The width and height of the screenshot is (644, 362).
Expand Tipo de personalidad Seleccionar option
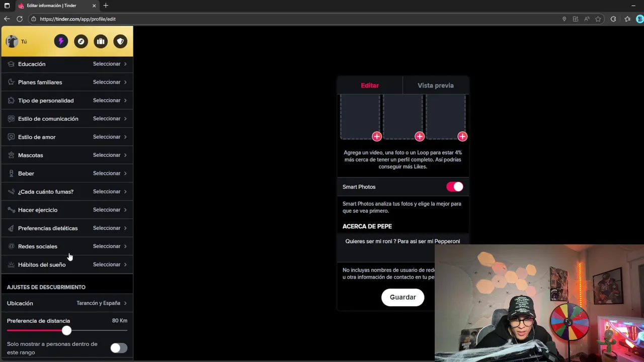(x=110, y=101)
